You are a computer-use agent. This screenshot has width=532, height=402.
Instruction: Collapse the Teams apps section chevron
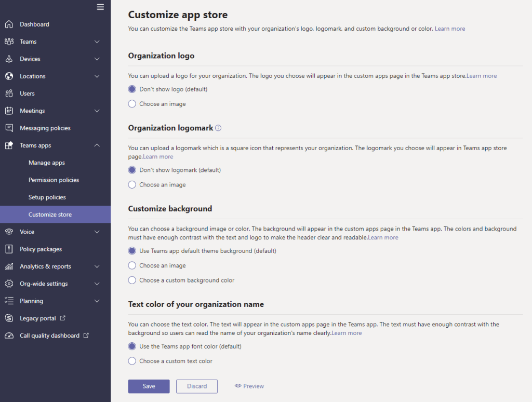point(97,145)
